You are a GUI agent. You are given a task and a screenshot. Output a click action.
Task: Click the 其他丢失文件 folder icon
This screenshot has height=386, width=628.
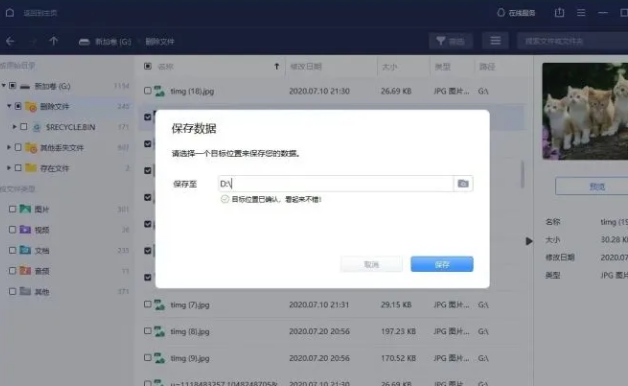(31, 147)
